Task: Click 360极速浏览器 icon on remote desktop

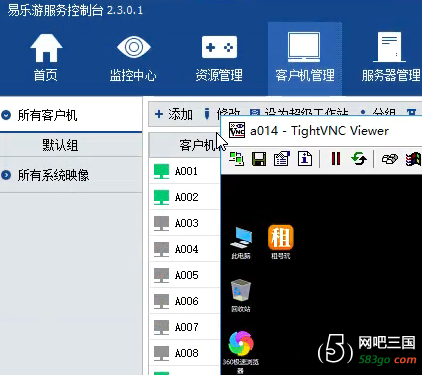Action: coord(241,352)
